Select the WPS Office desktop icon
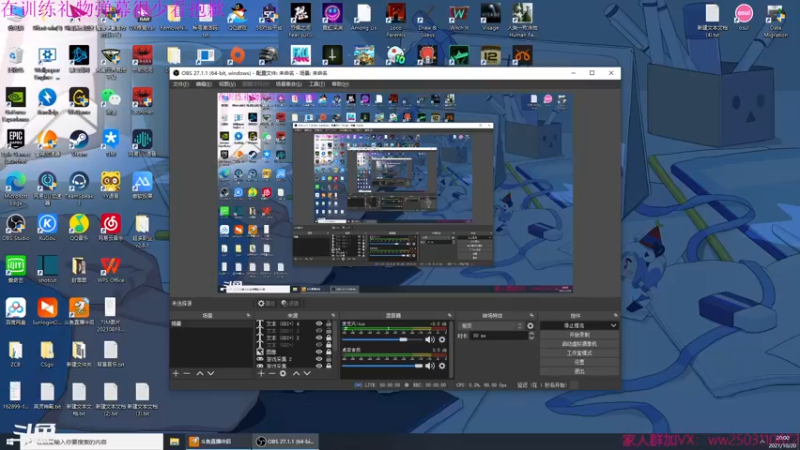 click(110, 269)
